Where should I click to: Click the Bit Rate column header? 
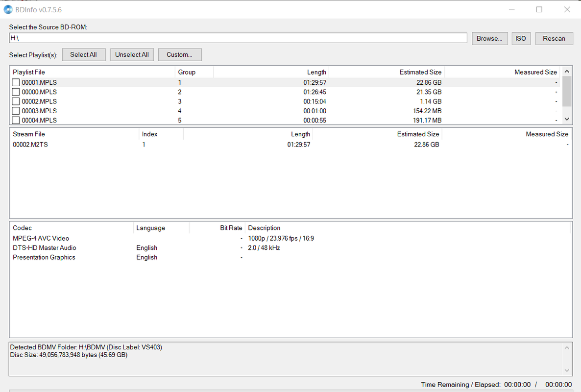tap(217, 228)
